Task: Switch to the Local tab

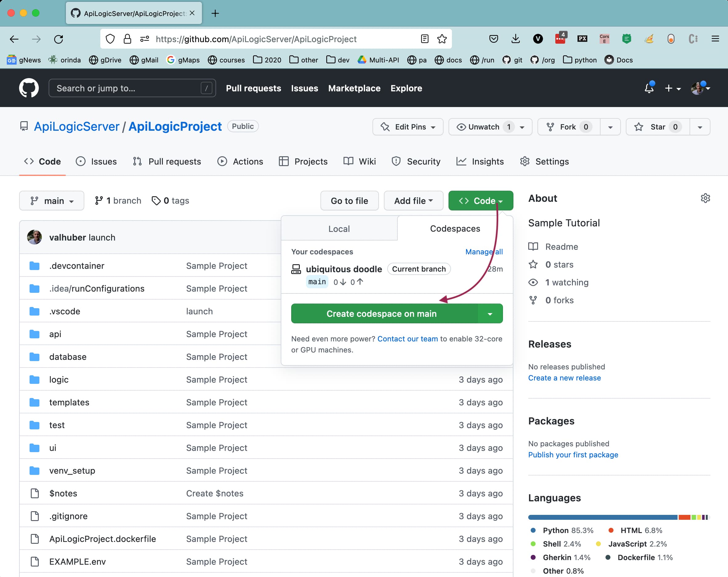Action: point(339,229)
